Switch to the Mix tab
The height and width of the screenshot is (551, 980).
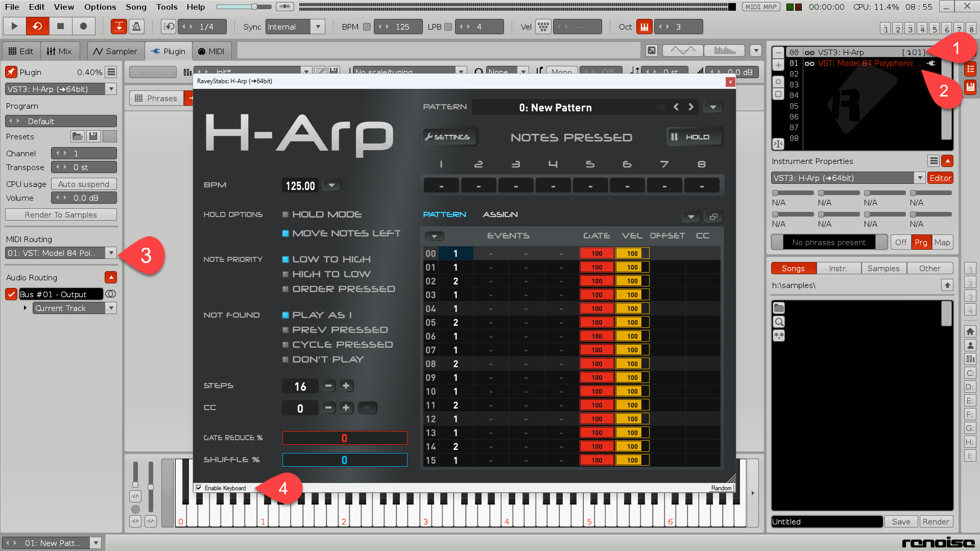click(59, 51)
